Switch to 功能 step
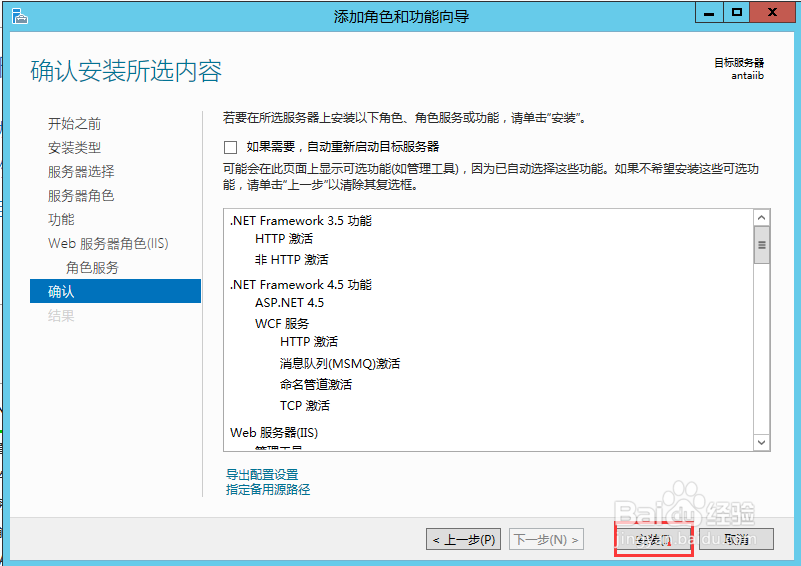The image size is (801, 566). point(61,220)
